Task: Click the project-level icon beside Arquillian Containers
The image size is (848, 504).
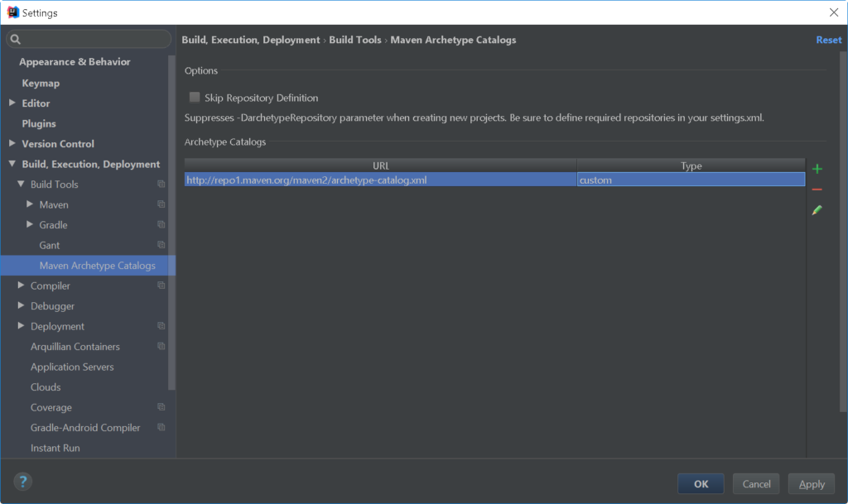Action: 161,346
